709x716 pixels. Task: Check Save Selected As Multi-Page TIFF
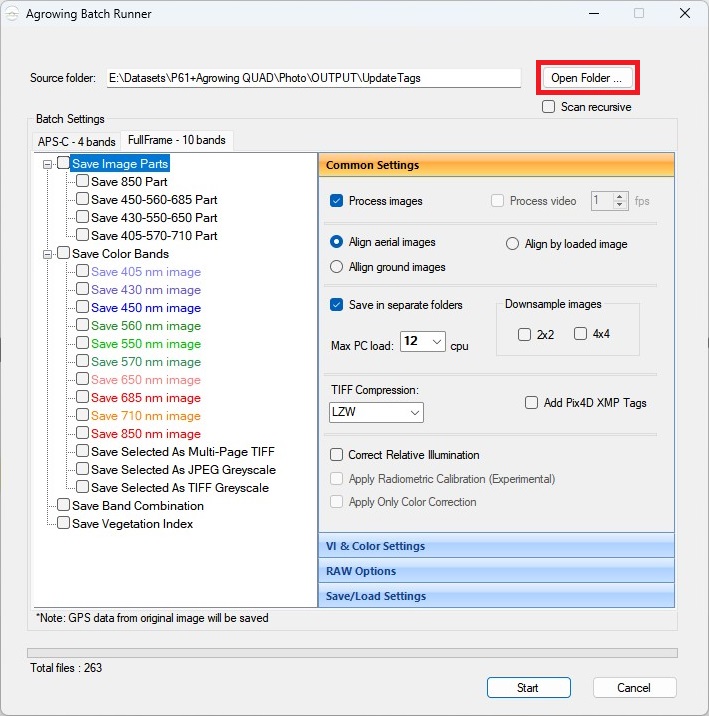point(82,451)
